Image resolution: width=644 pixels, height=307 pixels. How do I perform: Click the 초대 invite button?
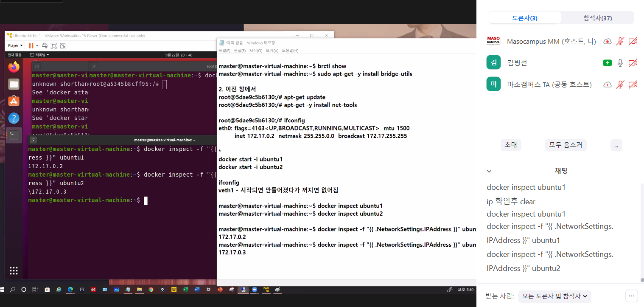click(510, 145)
